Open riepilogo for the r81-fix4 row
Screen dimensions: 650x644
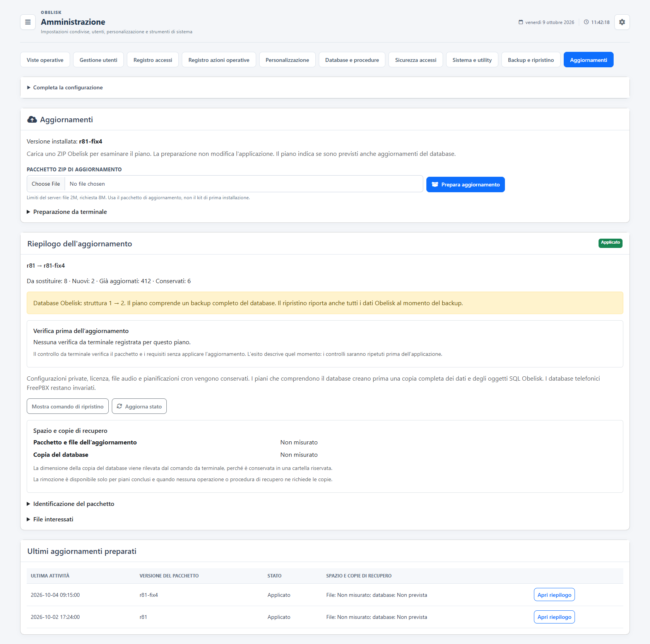click(554, 594)
